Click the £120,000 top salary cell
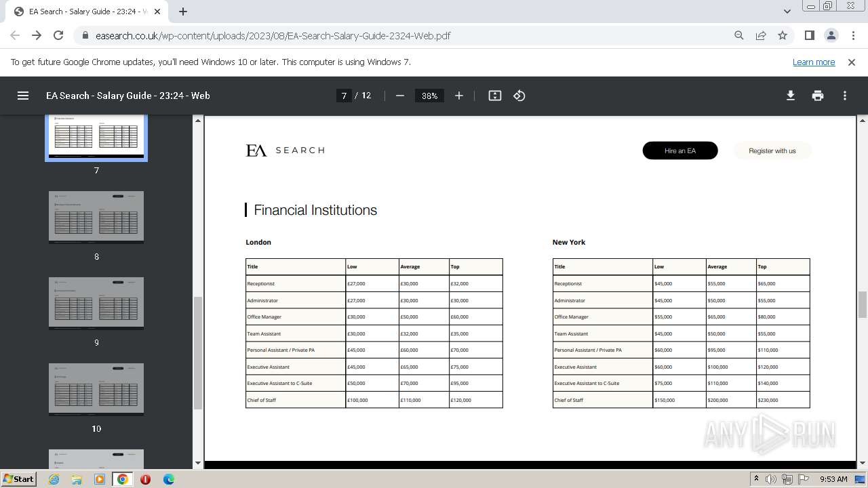This screenshot has height=488, width=868. pos(476,401)
